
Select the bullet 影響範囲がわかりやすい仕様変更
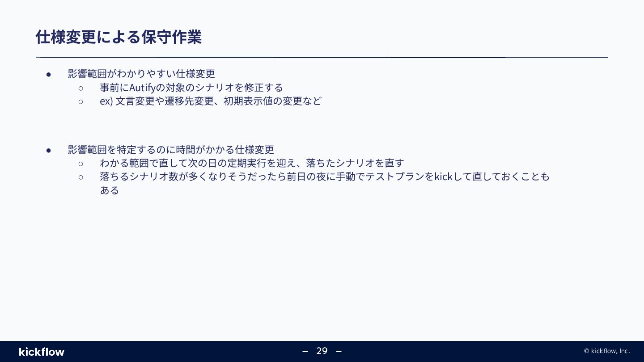pos(141,74)
